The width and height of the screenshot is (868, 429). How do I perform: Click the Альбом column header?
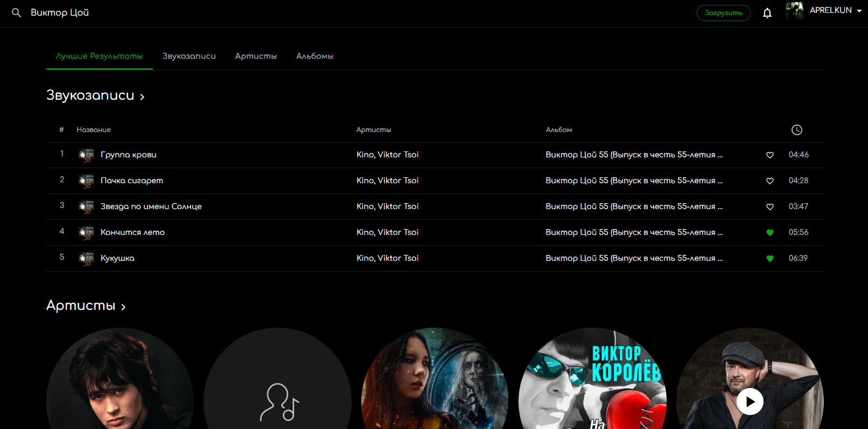[559, 130]
